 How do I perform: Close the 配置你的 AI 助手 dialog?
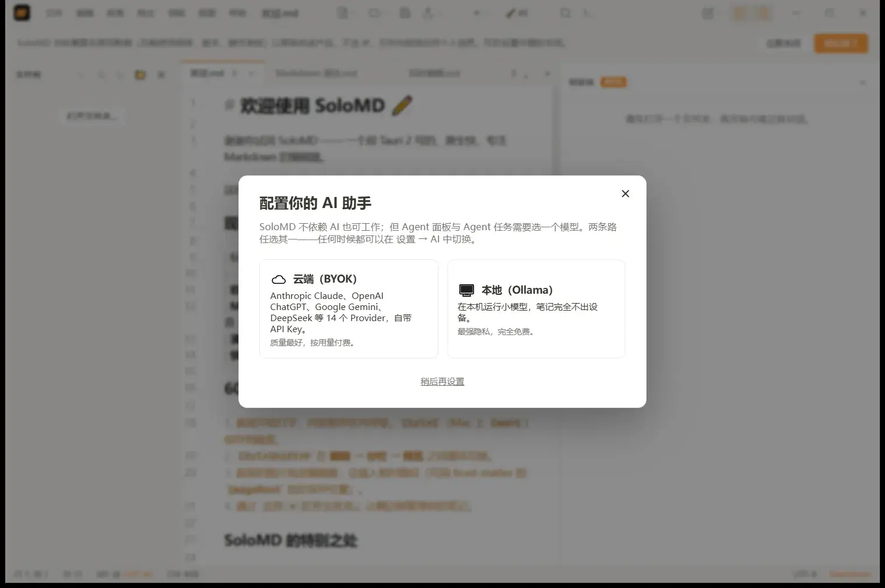(x=626, y=193)
